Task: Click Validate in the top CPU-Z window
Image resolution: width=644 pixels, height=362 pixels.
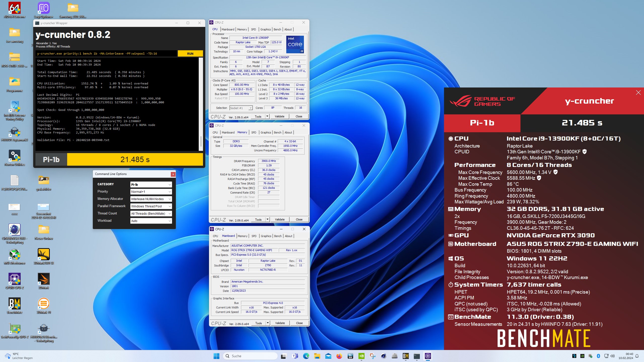Action: pyautogui.click(x=279, y=116)
